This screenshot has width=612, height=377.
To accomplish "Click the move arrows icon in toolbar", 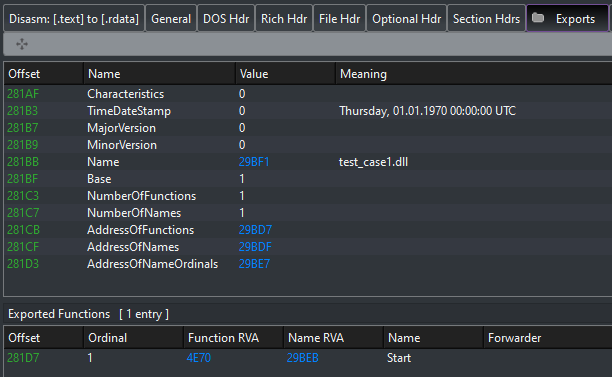I will (22, 44).
